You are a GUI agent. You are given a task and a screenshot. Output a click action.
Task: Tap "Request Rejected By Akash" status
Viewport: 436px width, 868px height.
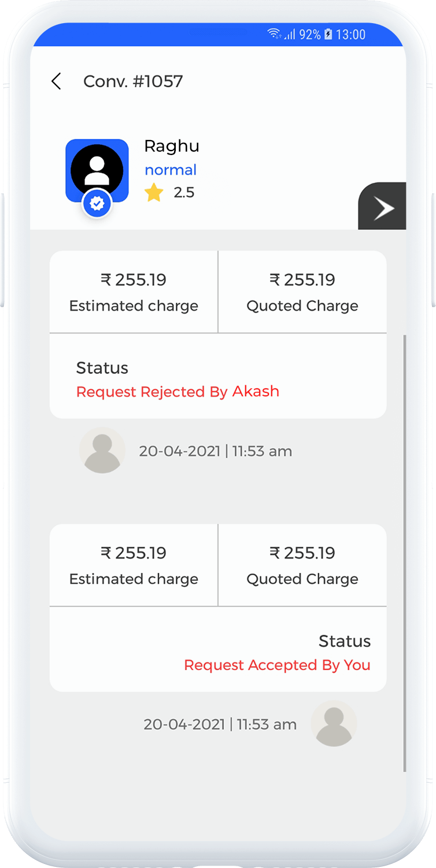tap(178, 392)
